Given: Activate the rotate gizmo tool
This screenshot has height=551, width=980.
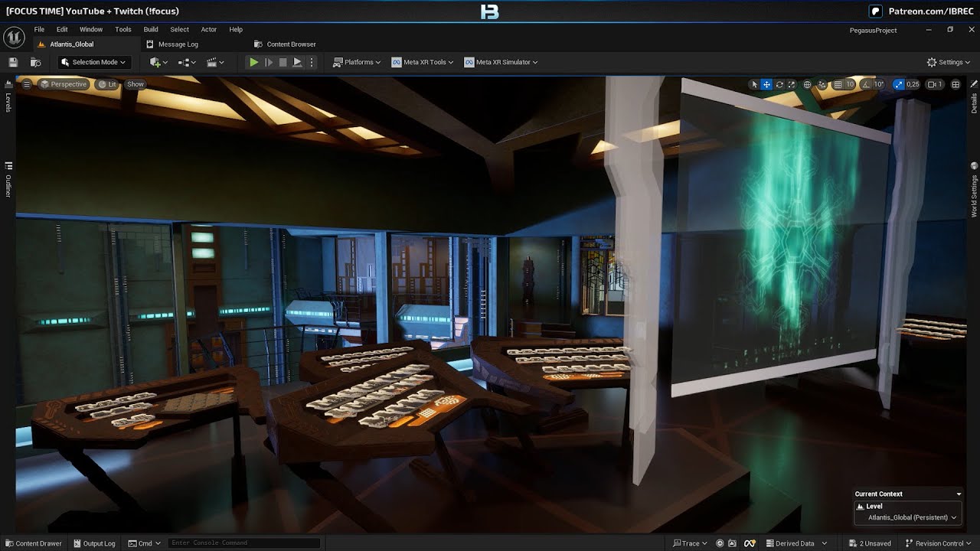Looking at the screenshot, I should point(779,84).
